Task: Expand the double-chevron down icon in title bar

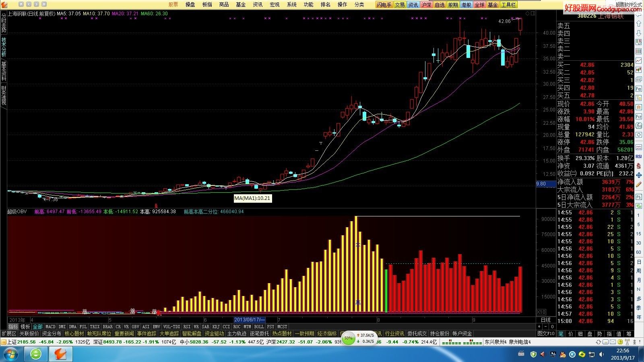Action: (x=44, y=4)
